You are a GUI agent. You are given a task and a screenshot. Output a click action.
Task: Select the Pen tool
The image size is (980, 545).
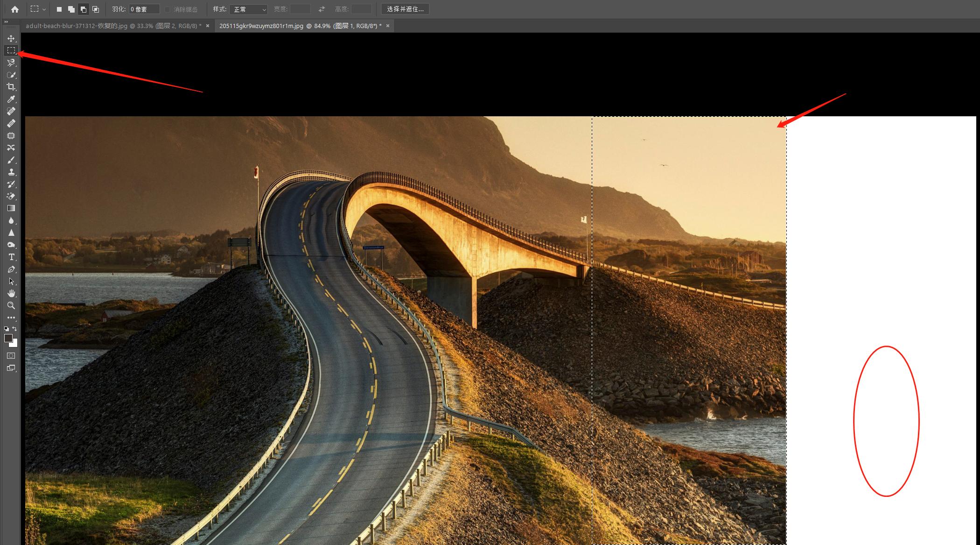11,269
